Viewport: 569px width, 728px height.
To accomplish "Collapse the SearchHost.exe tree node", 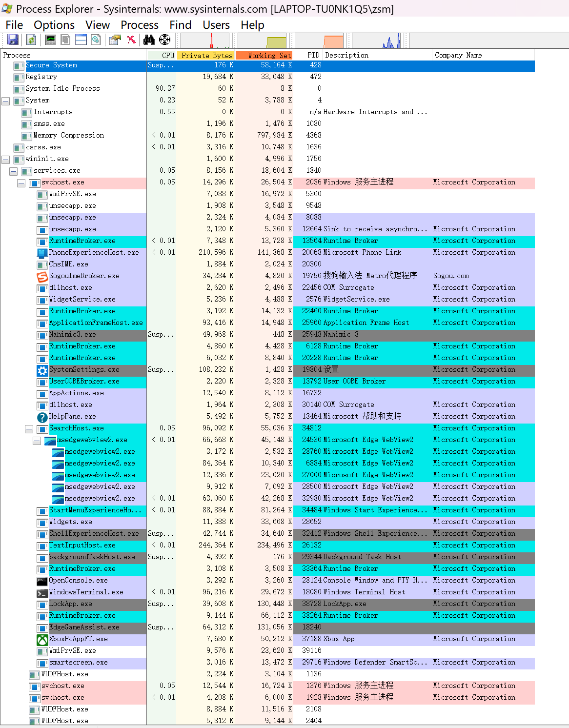I will pos(29,429).
